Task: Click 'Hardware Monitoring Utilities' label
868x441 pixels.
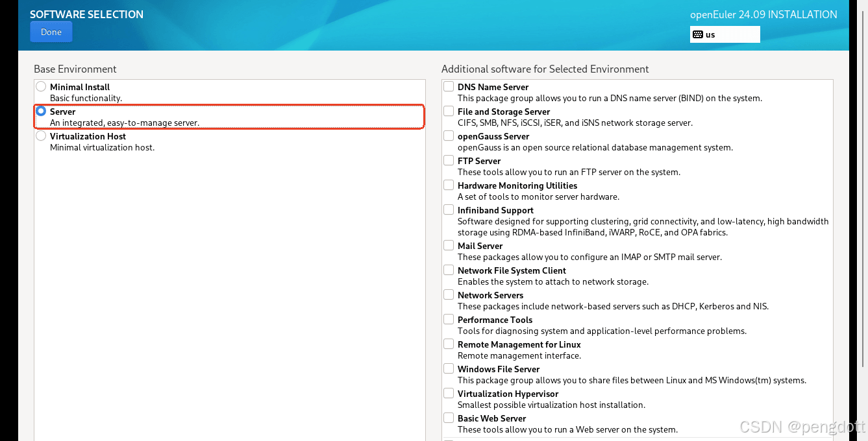Action: [517, 185]
